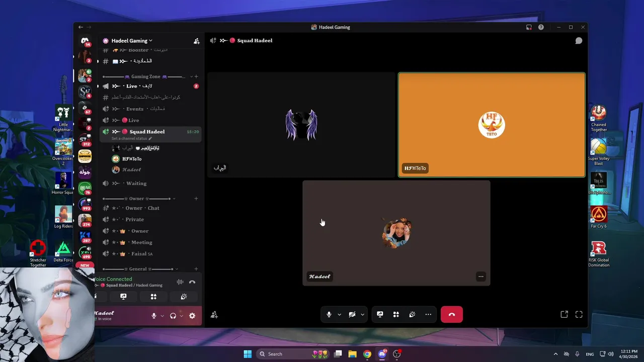Mute microphone in the call toolbar
The height and width of the screenshot is (362, 644).
329,314
